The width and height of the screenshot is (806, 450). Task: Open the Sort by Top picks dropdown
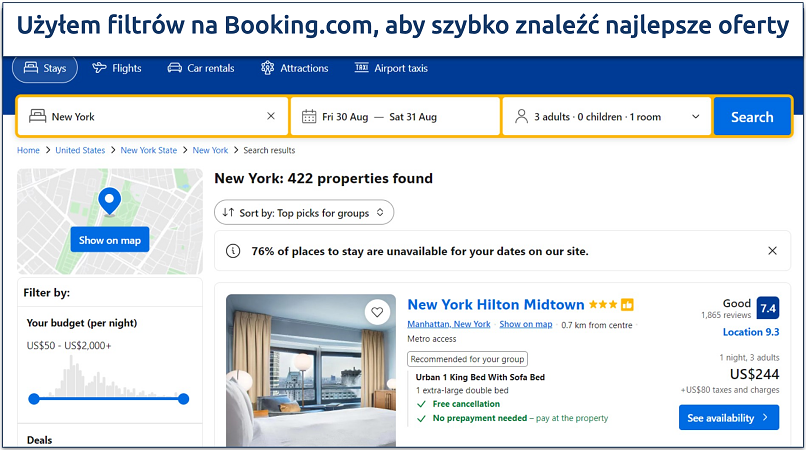pos(304,212)
